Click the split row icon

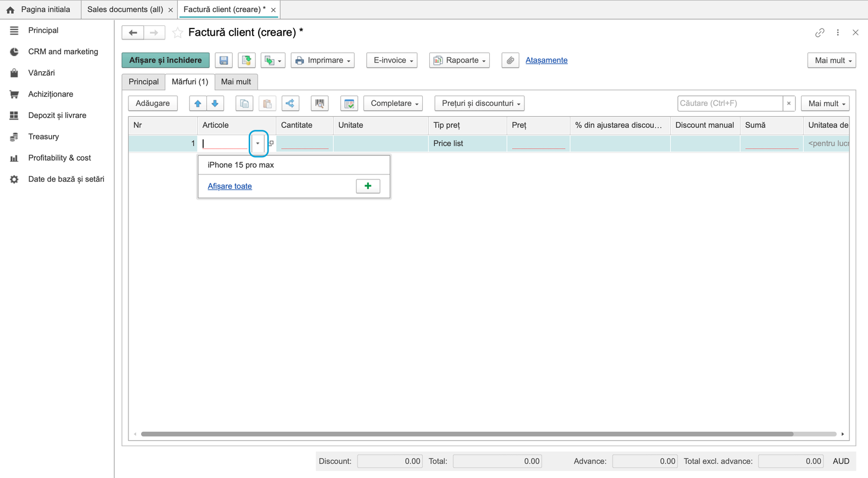pyautogui.click(x=290, y=103)
